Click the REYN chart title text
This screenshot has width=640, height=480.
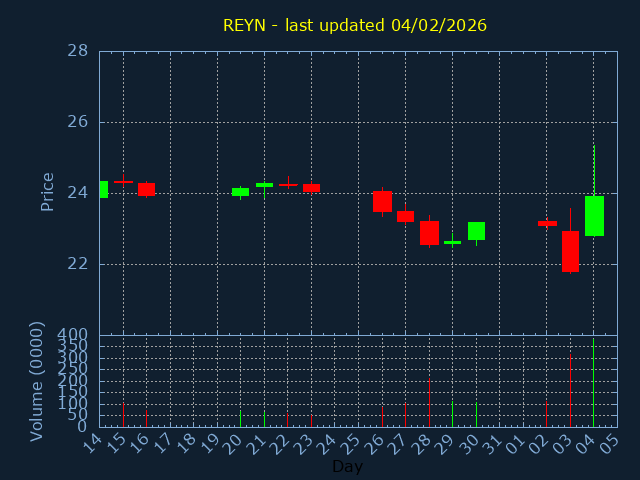click(x=354, y=25)
